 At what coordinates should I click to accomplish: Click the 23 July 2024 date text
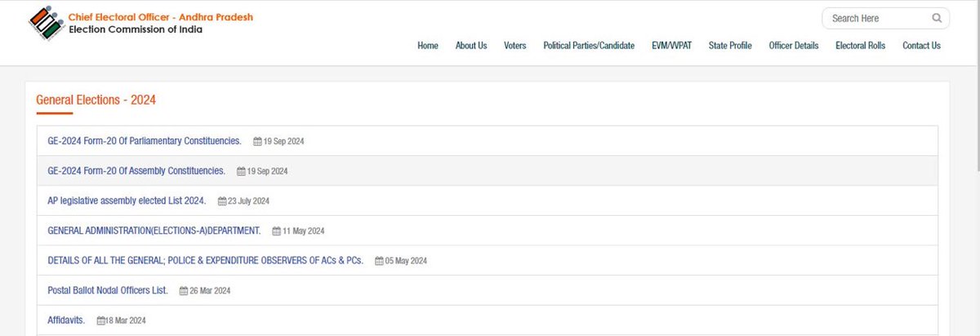249,201
